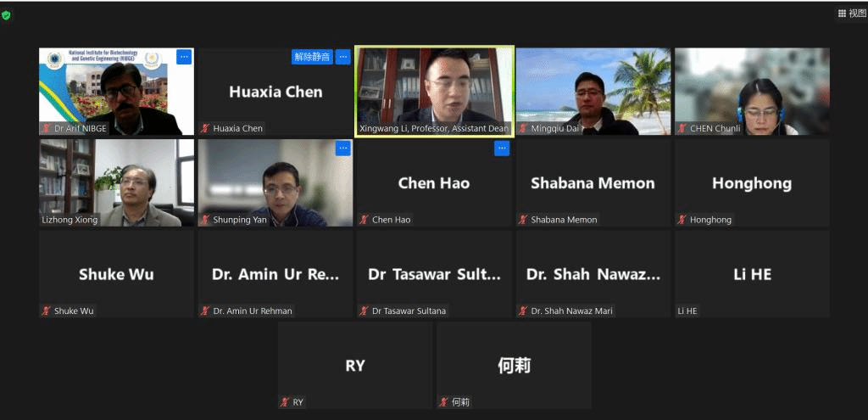Open more options on Shunping Yan tile

(x=343, y=148)
